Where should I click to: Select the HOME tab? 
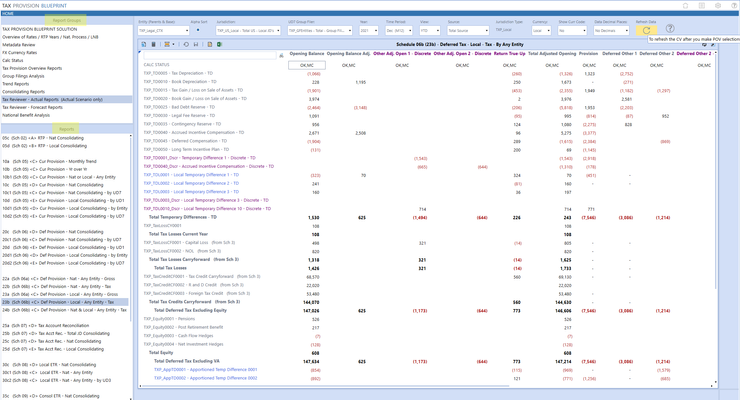pos(8,14)
